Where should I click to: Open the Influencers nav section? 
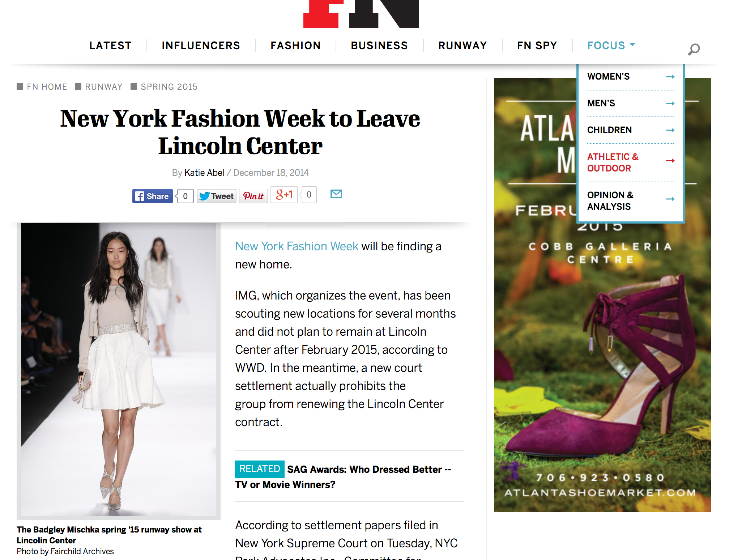[x=201, y=45]
